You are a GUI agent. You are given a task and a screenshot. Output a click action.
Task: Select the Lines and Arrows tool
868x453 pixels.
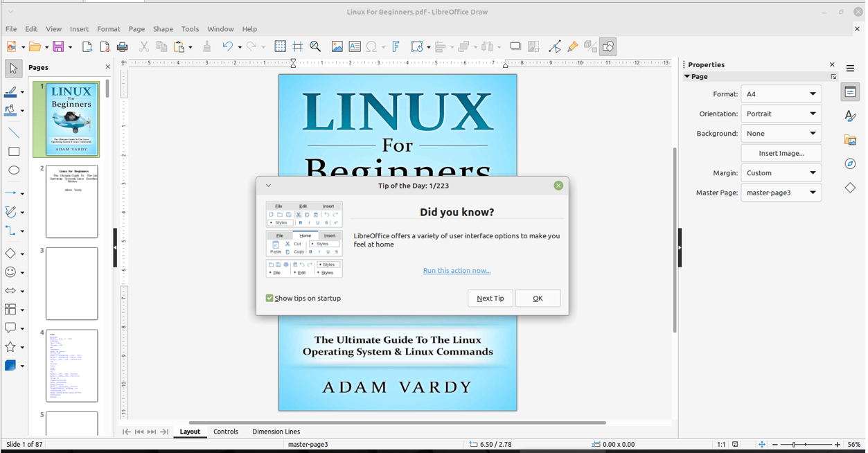click(x=10, y=193)
